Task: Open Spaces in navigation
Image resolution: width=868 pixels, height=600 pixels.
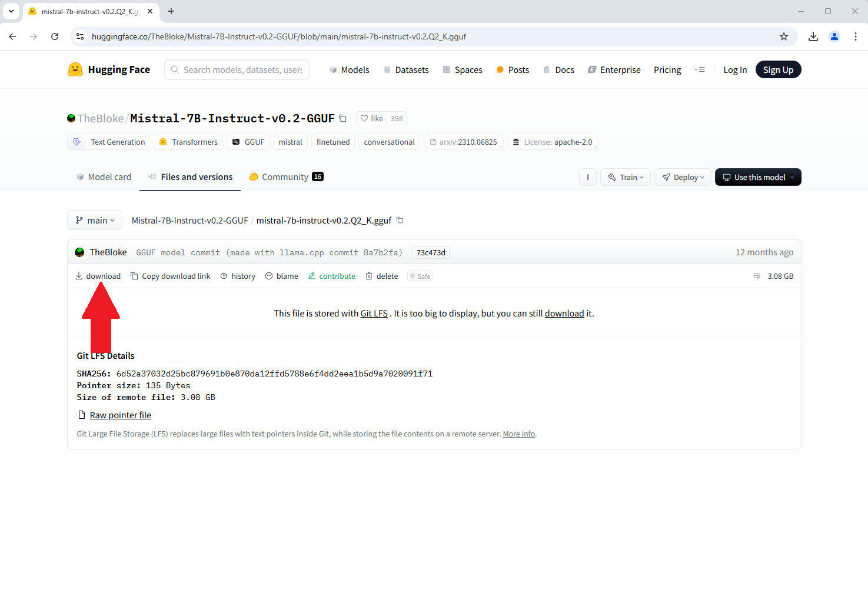Action: click(463, 69)
